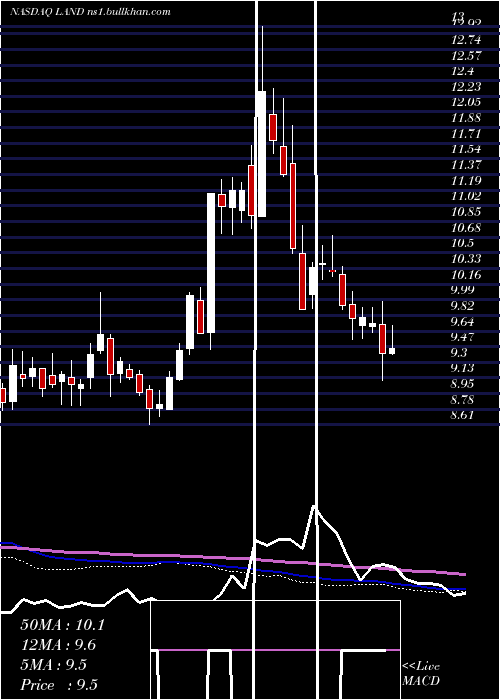Click the 10.85 price axis label
The image size is (500, 700).
(466, 212)
